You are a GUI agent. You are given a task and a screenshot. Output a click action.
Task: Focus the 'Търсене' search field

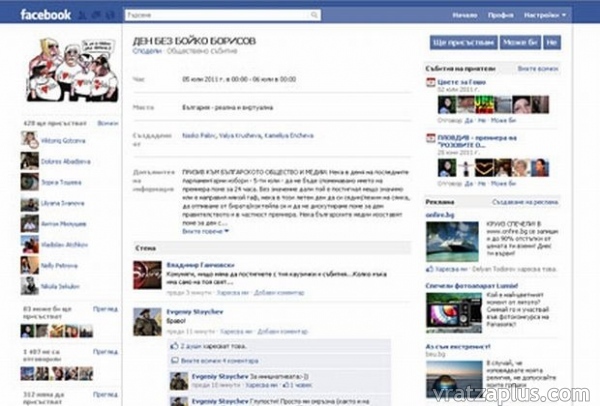click(x=223, y=15)
